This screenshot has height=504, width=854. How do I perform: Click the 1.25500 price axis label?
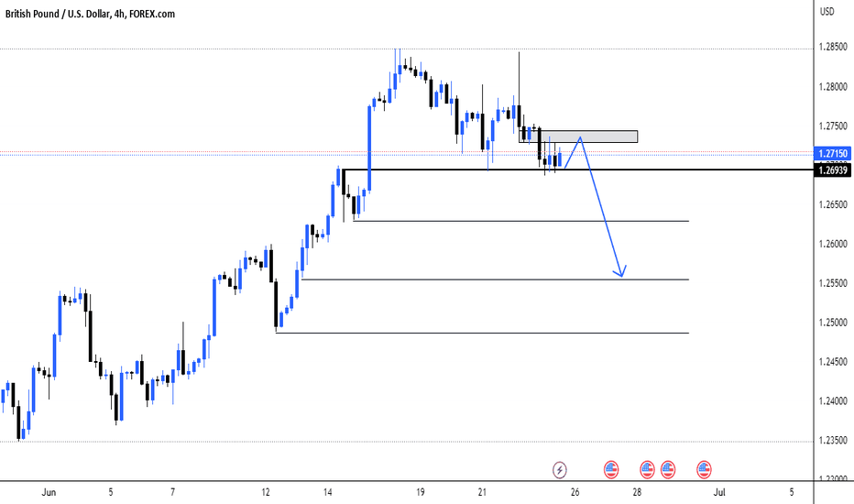click(x=833, y=283)
